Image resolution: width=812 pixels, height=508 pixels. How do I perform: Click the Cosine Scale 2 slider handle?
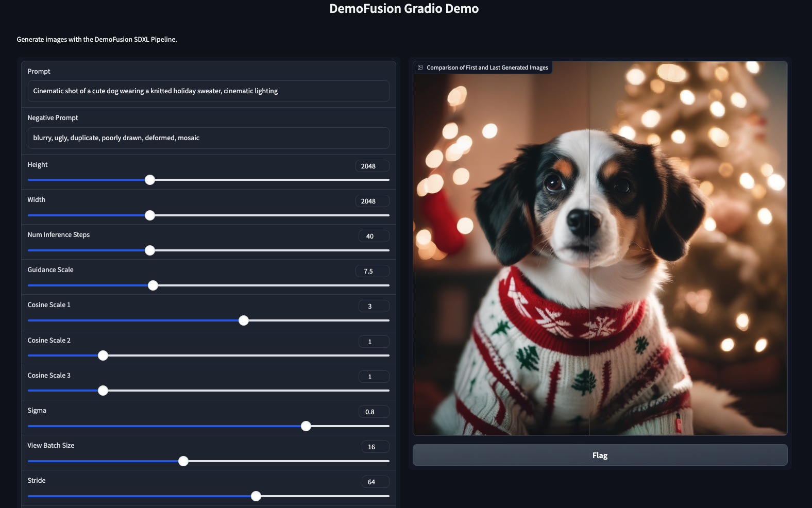coord(103,355)
